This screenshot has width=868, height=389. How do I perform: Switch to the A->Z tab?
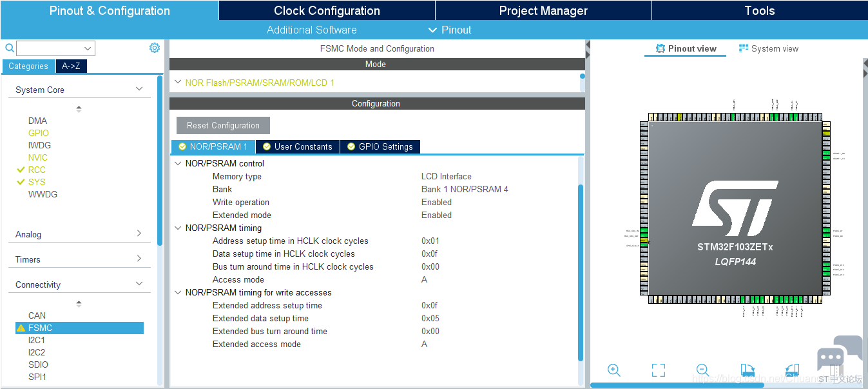tap(71, 66)
